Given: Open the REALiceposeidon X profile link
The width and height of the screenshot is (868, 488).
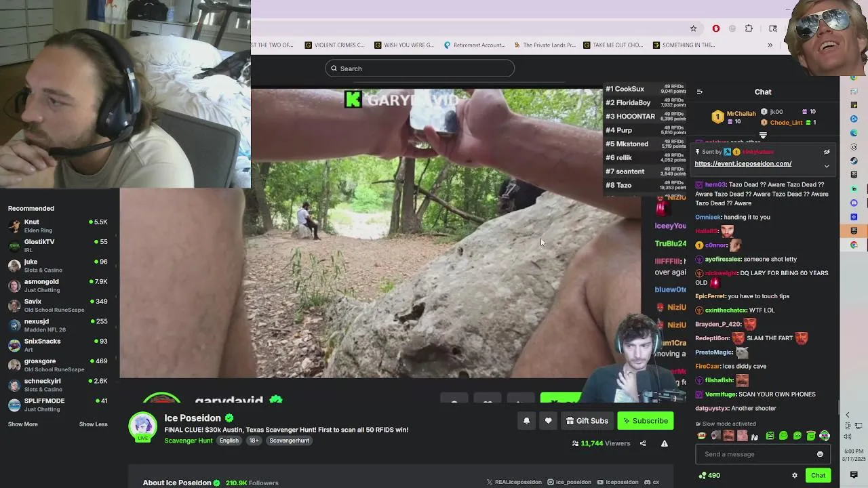Looking at the screenshot, I should 514,482.
